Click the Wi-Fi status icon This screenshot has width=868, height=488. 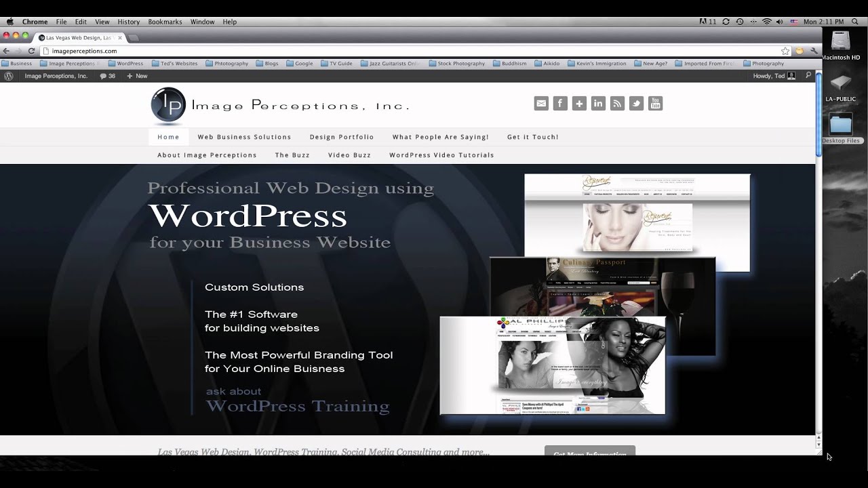[767, 22]
